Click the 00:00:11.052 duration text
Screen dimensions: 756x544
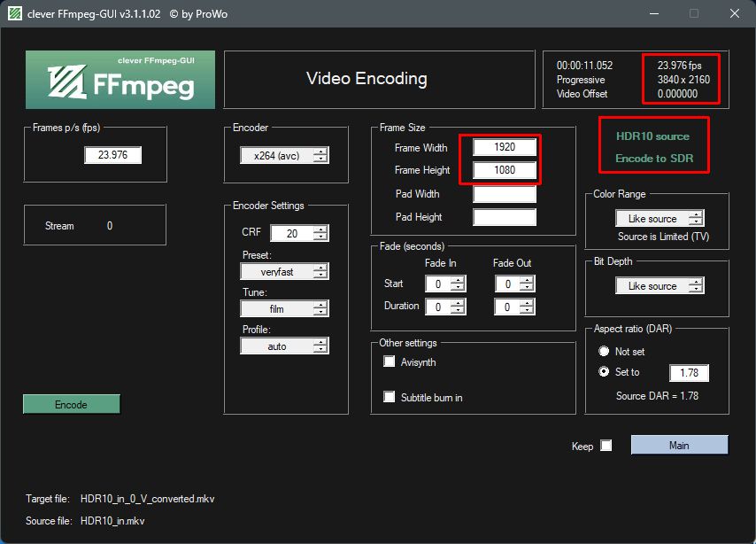[x=584, y=66]
